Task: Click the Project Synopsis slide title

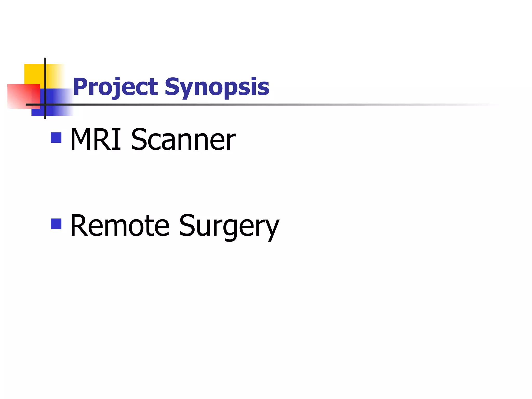Action: click(171, 87)
